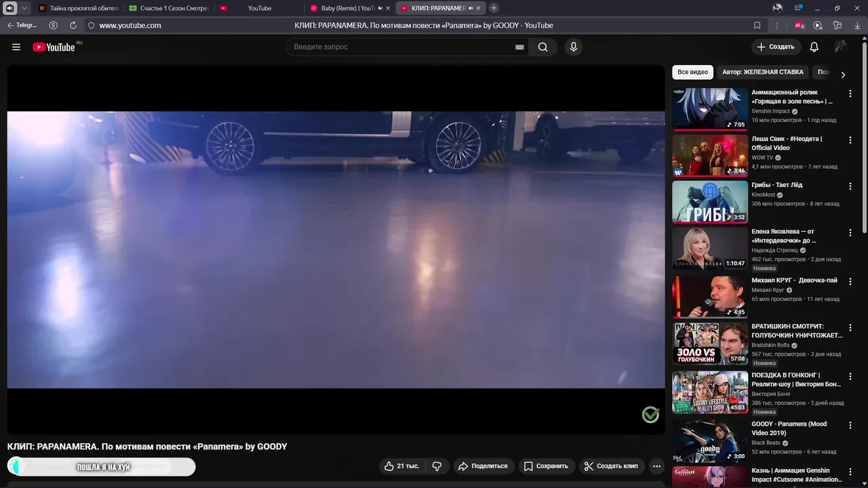This screenshot has height=488, width=868.
Task: Switch to the plain 'YouTube' tab
Action: pos(259,8)
